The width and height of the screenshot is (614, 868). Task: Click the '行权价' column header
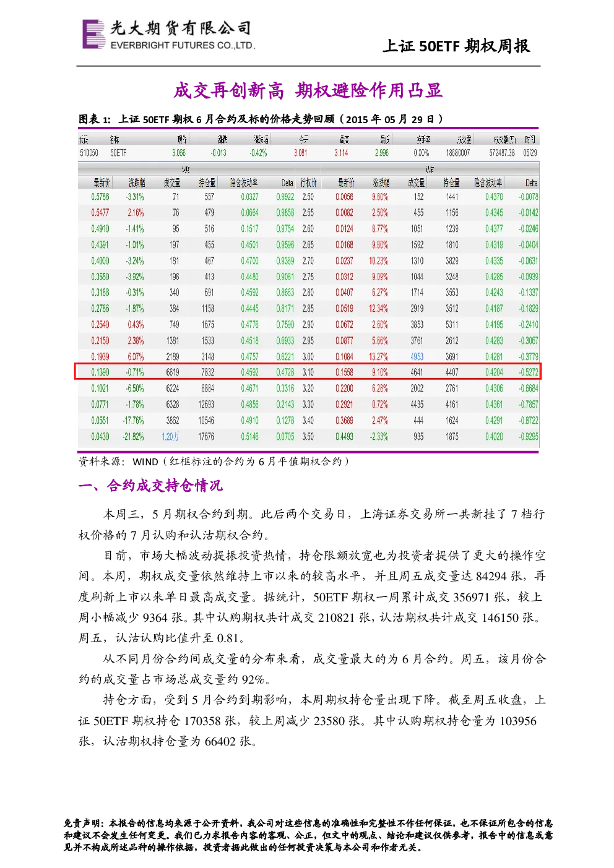(x=308, y=183)
